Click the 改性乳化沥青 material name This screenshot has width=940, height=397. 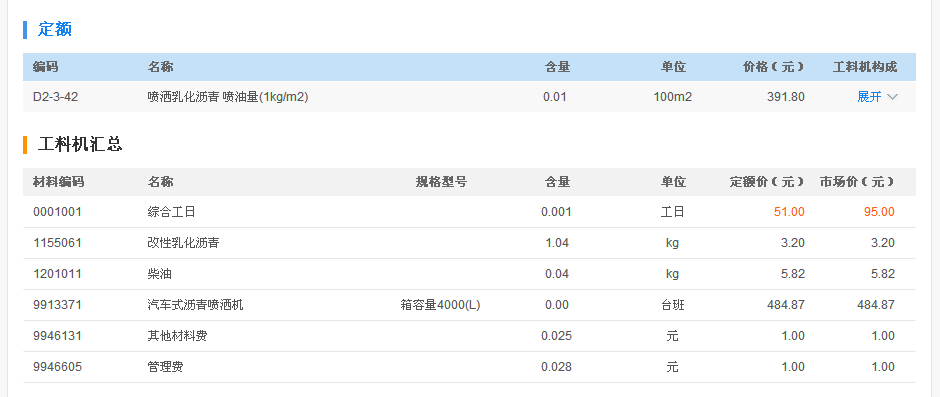[183, 243]
